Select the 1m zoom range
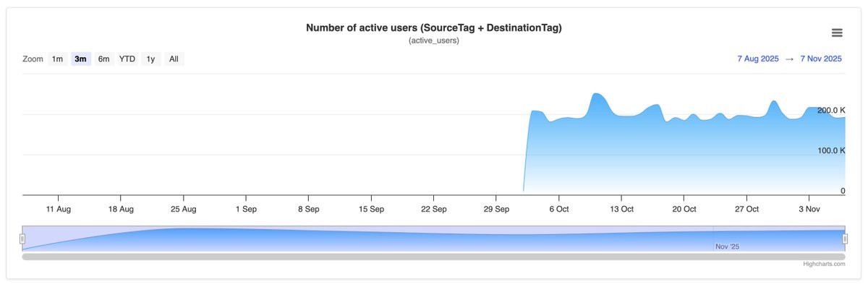868x287 pixels. coord(57,59)
